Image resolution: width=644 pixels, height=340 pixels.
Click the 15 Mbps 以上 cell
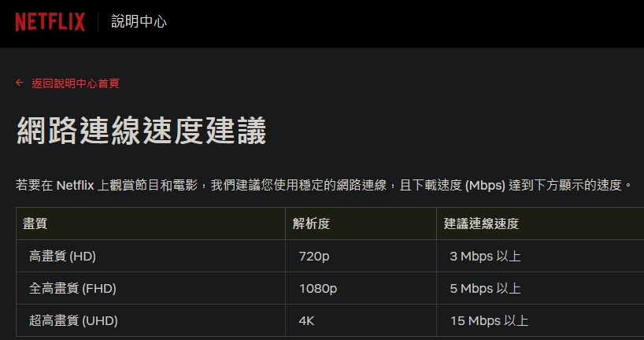coord(541,320)
